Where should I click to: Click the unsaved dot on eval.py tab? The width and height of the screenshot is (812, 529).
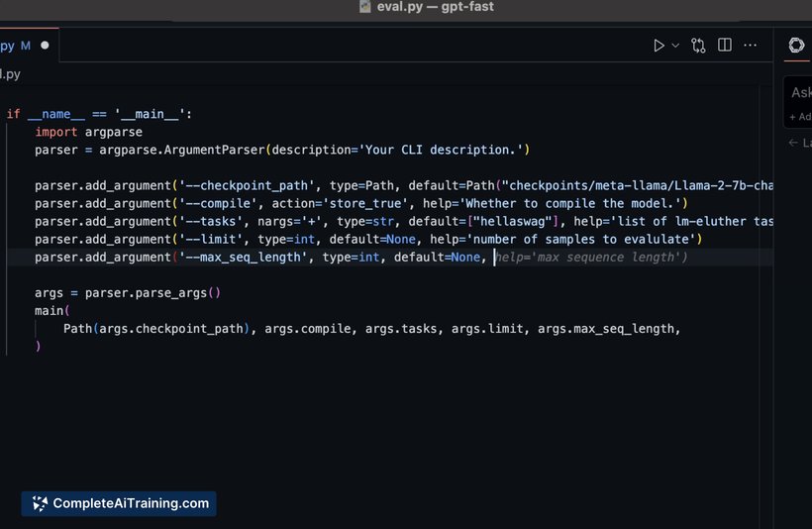pyautogui.click(x=45, y=46)
